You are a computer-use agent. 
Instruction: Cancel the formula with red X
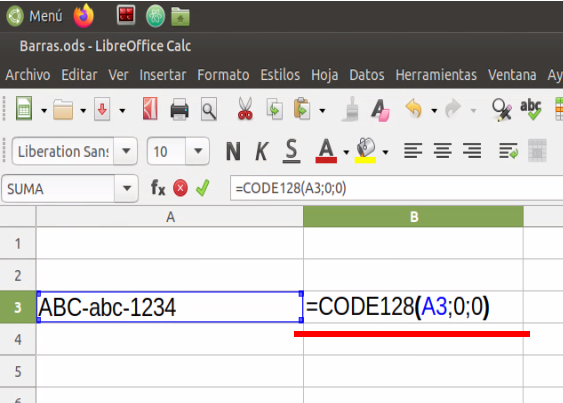(180, 188)
